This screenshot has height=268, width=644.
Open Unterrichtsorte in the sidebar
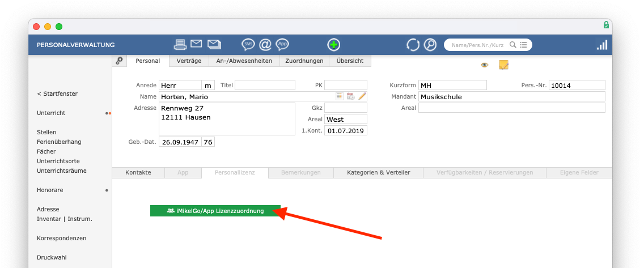pyautogui.click(x=58, y=161)
